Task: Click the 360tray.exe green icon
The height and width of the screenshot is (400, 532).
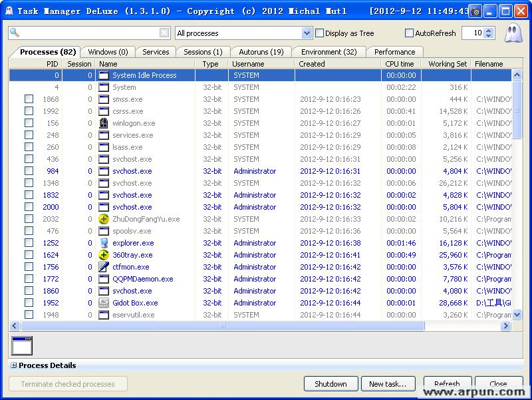Action: point(103,255)
